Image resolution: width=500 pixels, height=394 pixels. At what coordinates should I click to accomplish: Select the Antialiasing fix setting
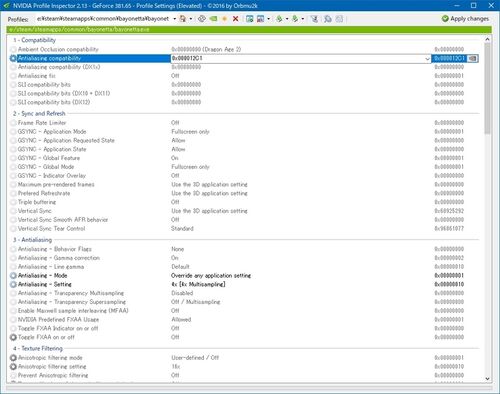(x=245, y=76)
